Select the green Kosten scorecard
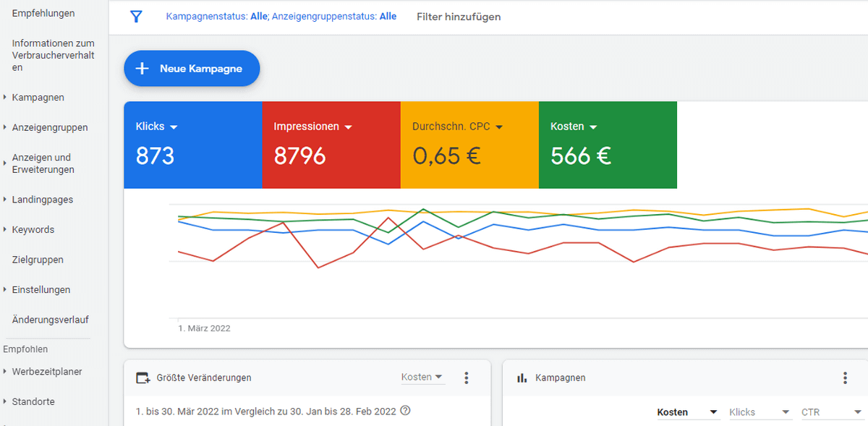This screenshot has width=868, height=426. [x=608, y=145]
